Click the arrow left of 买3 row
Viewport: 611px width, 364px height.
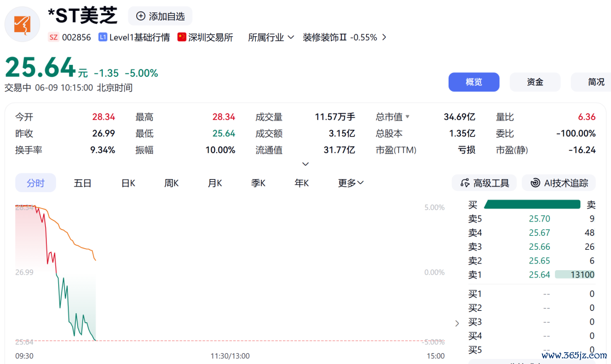pos(457,323)
